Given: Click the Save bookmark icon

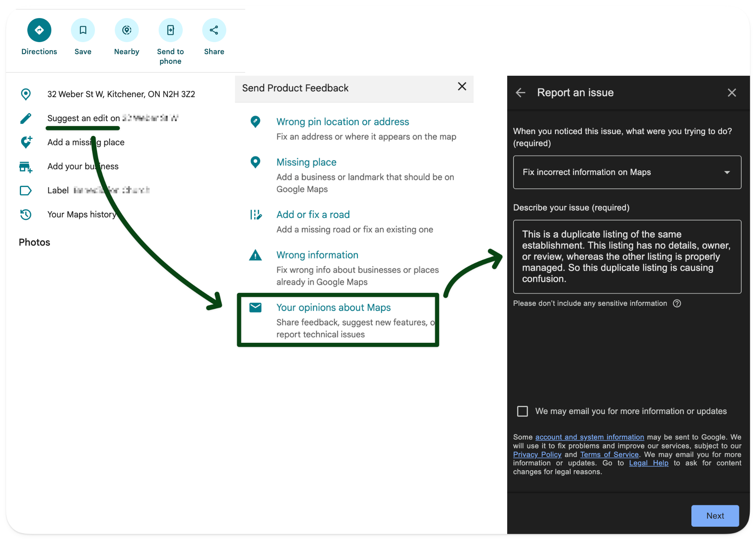Looking at the screenshot, I should pos(83,30).
